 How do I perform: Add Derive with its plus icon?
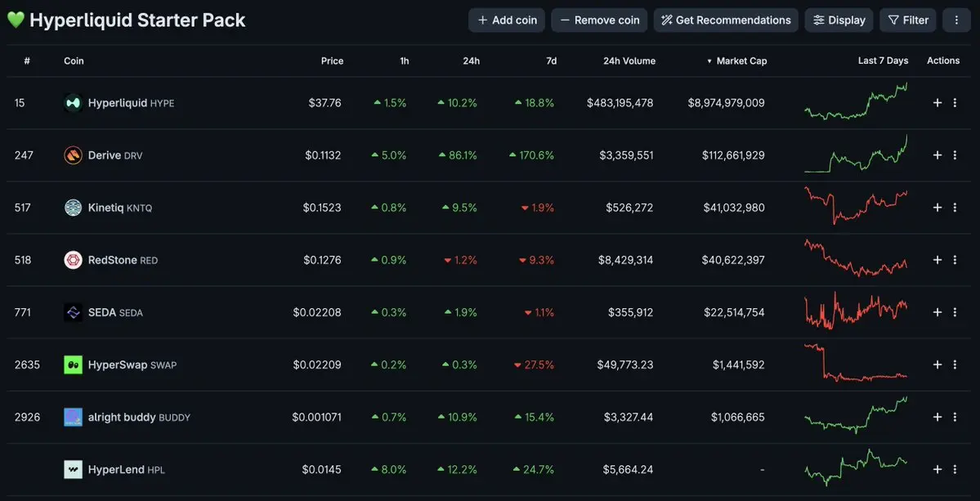coord(937,155)
